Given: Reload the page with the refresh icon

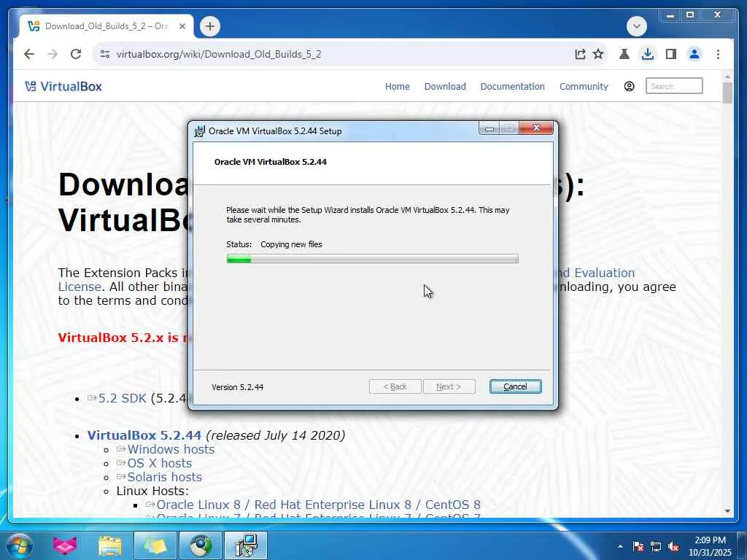Looking at the screenshot, I should [76, 54].
